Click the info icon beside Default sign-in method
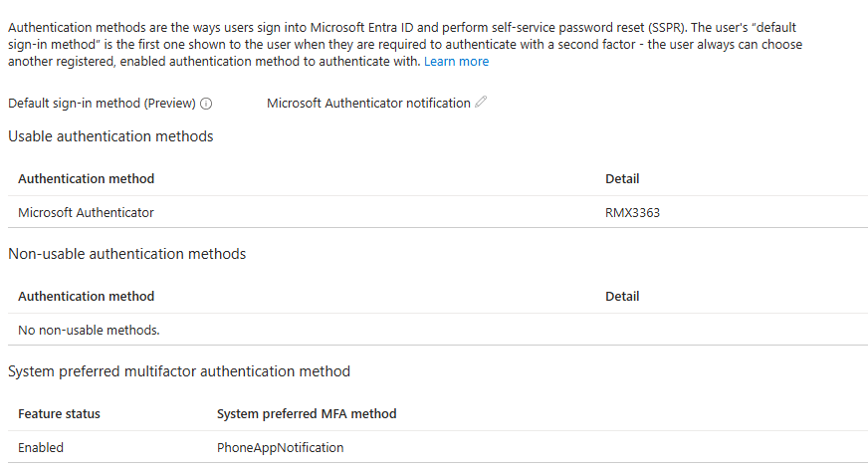The width and height of the screenshot is (868, 473). pyautogui.click(x=206, y=104)
